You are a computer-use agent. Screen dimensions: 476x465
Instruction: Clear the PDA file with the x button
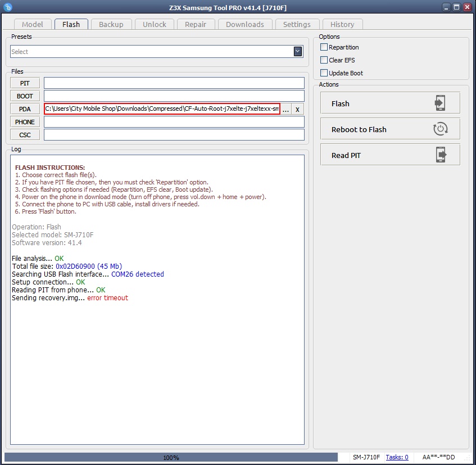click(297, 109)
